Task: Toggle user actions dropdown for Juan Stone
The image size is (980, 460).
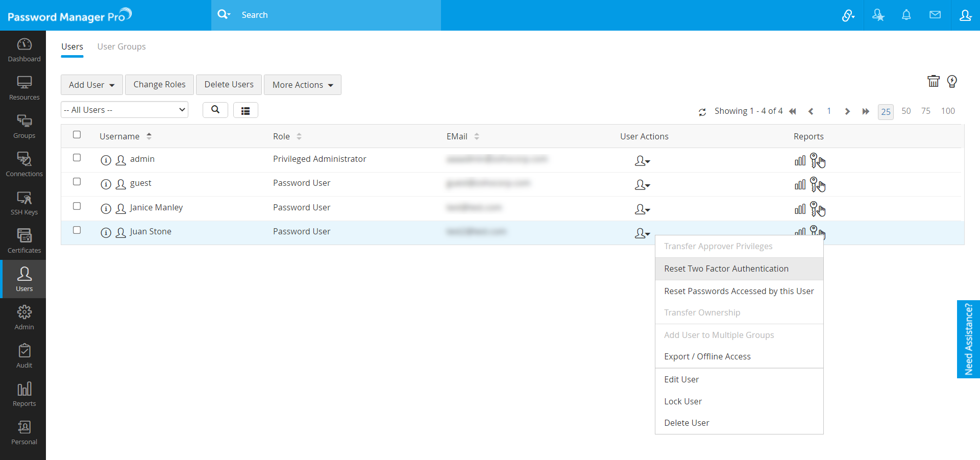Action: (642, 234)
